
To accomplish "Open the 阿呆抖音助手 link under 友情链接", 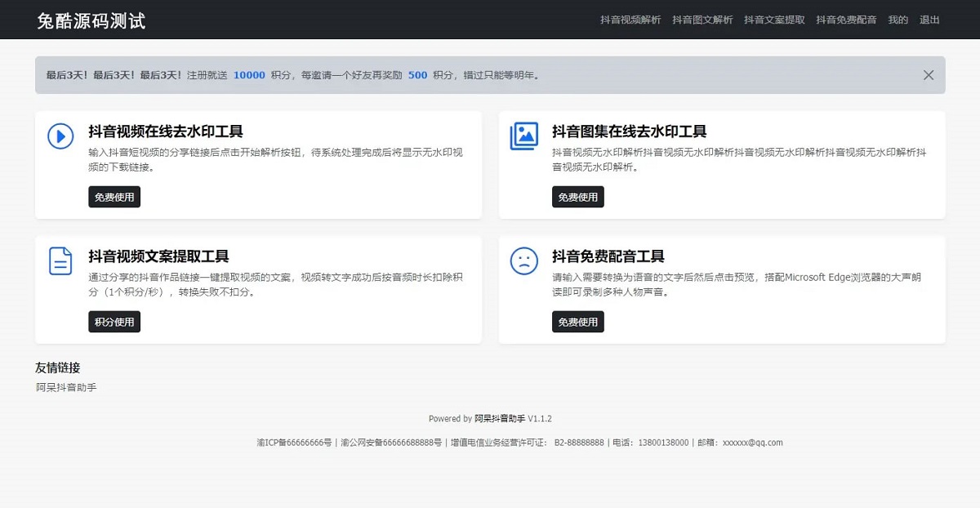I will tap(66, 387).
